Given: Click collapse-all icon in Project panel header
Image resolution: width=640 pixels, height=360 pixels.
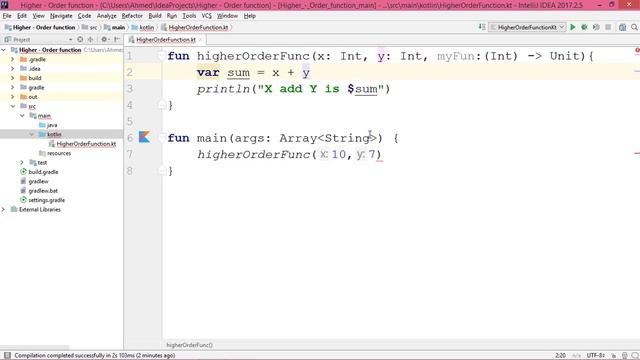Looking at the screenshot, I should (91, 40).
